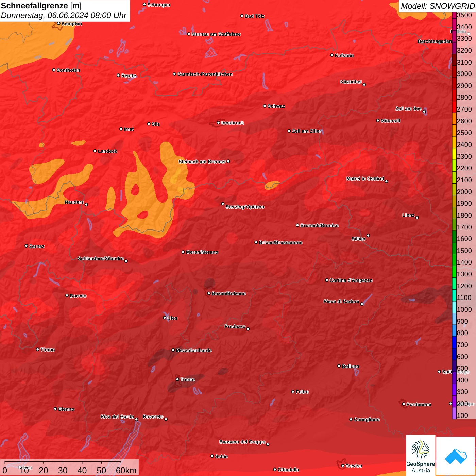Viewport: 476px width, 476px height.
Task: Click the Schlanders/Silandro label
Action: point(101,258)
